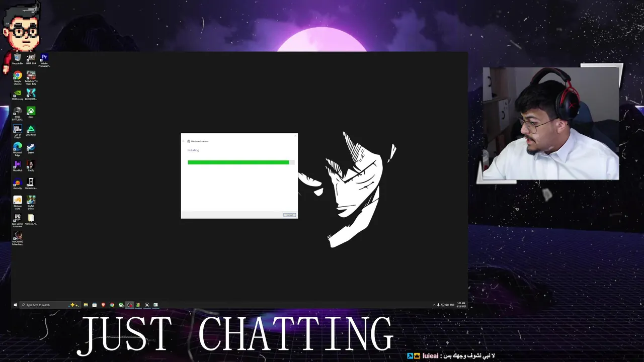The height and width of the screenshot is (362, 644).
Task: Open the volume control in system tray
Action: tap(447, 305)
